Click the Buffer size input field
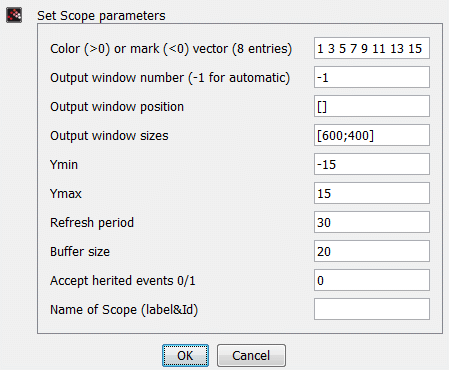The image size is (449, 370). point(372,251)
